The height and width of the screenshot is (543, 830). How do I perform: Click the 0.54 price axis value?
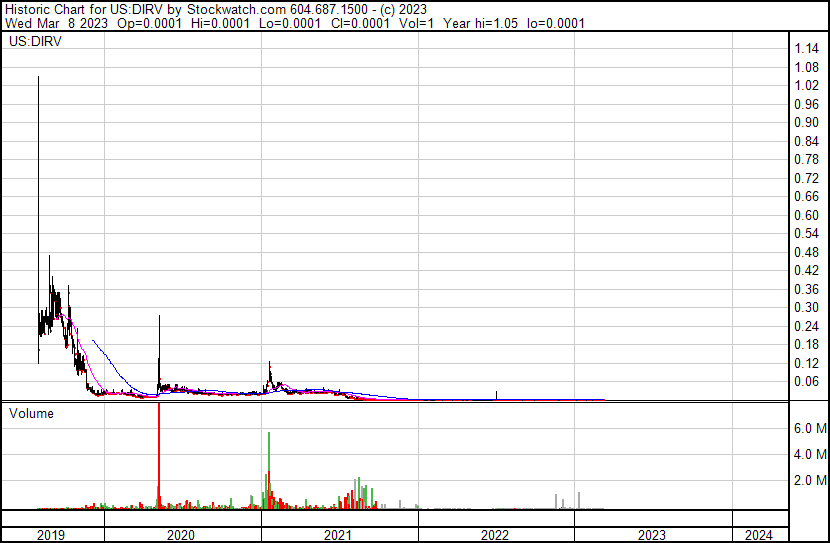pyautogui.click(x=806, y=233)
